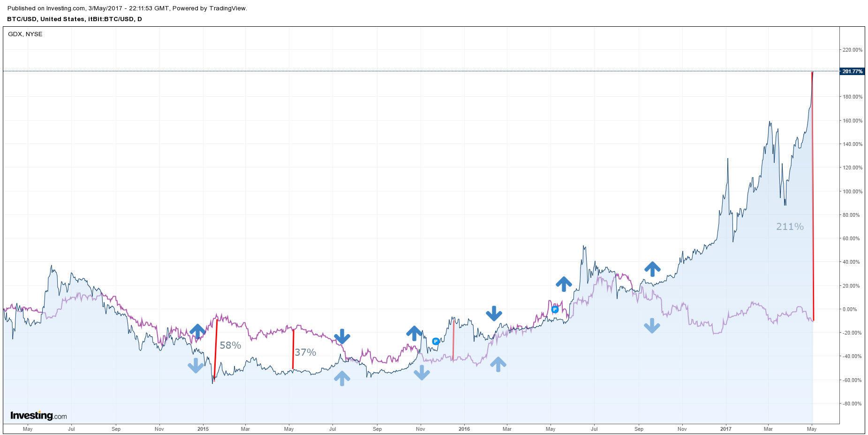Screen dimensions: 868x435
Task: Click the 120.00% price axis label
Action: click(853, 168)
